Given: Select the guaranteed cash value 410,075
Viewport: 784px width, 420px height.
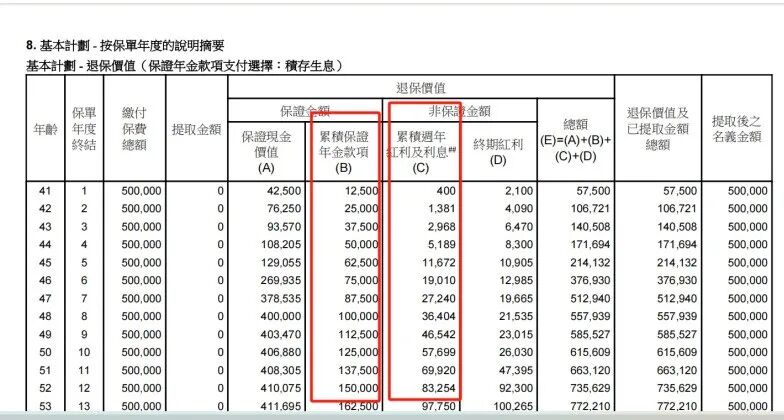Looking at the screenshot, I should [x=282, y=385].
